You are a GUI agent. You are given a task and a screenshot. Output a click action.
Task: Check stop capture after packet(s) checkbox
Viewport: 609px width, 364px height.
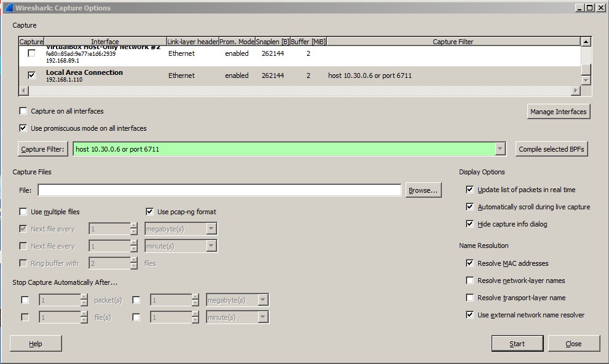(25, 300)
